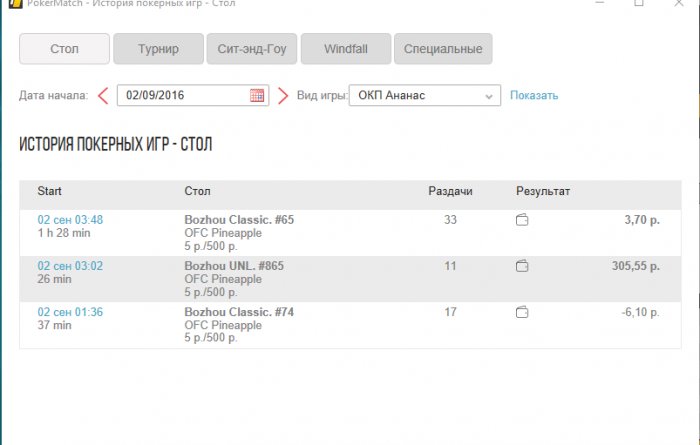700x445 pixels.
Task: Select the Специальные tab
Action: point(442,48)
